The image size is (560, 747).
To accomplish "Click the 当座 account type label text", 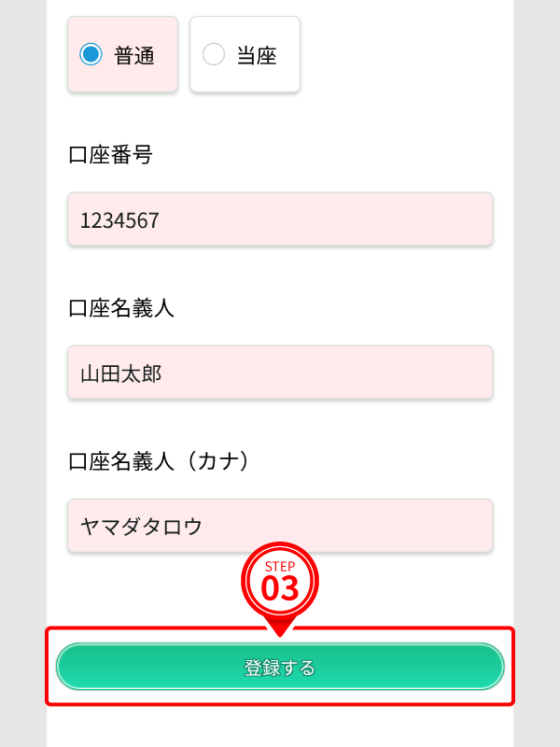I will click(257, 56).
